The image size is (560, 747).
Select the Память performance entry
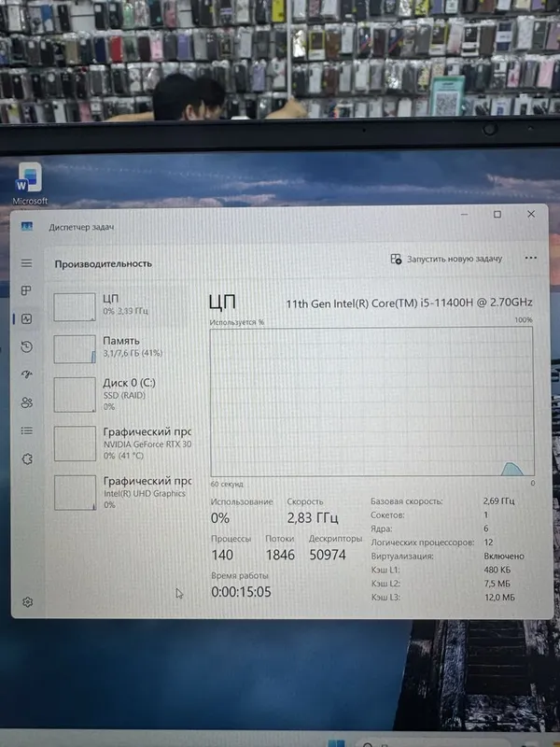pos(122,348)
